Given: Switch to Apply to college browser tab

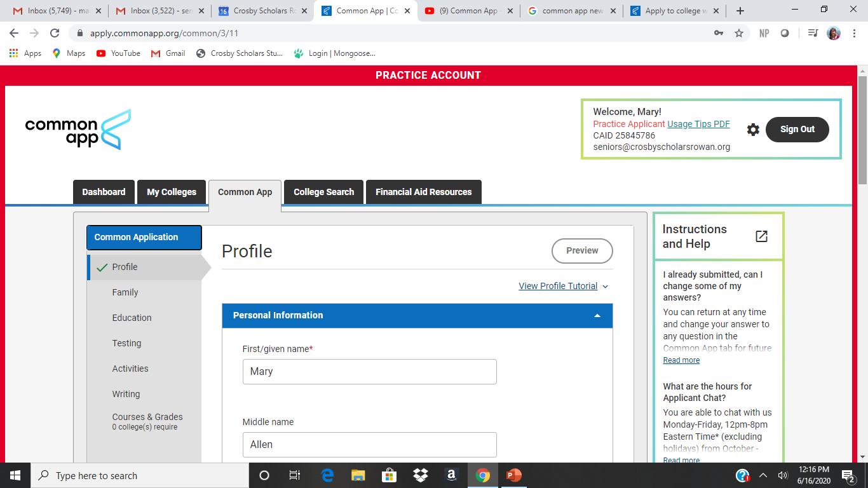Looking at the screenshot, I should pyautogui.click(x=674, y=11).
